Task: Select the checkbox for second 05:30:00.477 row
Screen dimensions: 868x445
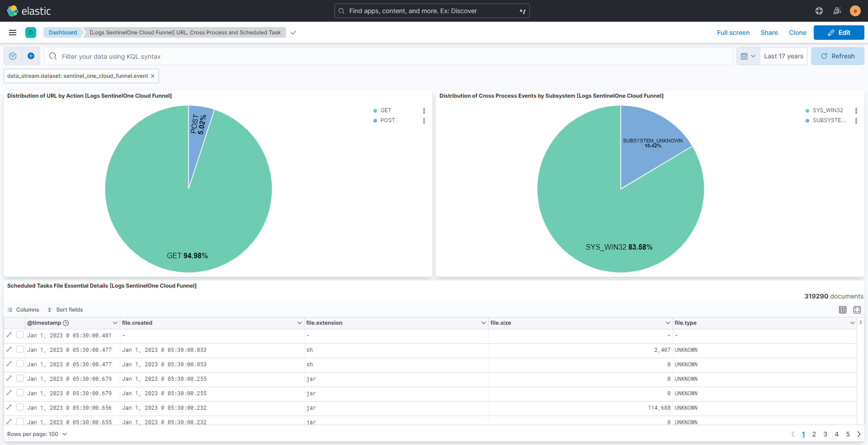Action: coord(20,364)
